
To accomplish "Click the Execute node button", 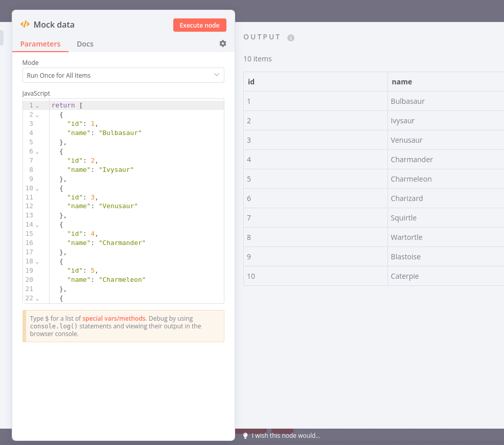I will pos(199,25).
